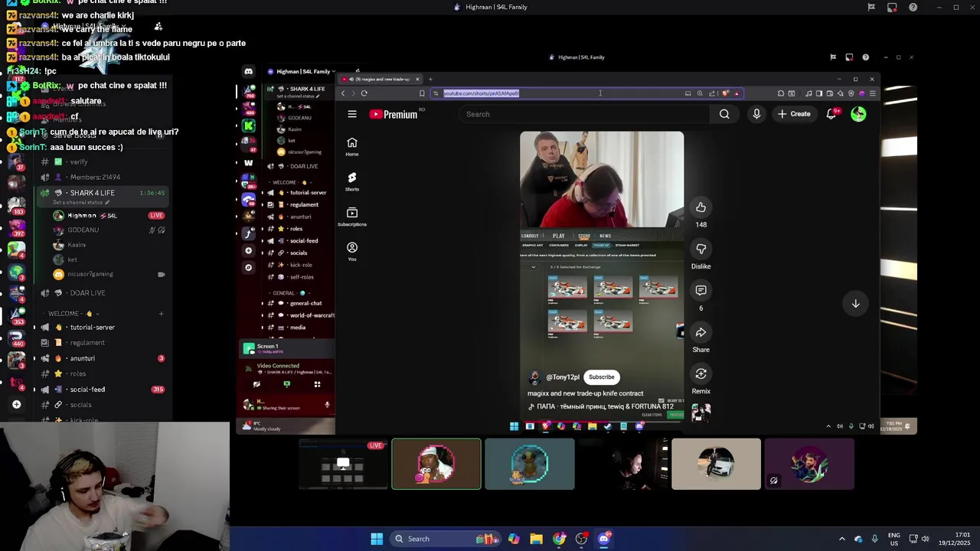Click the Dislike thumb icon

point(701,249)
